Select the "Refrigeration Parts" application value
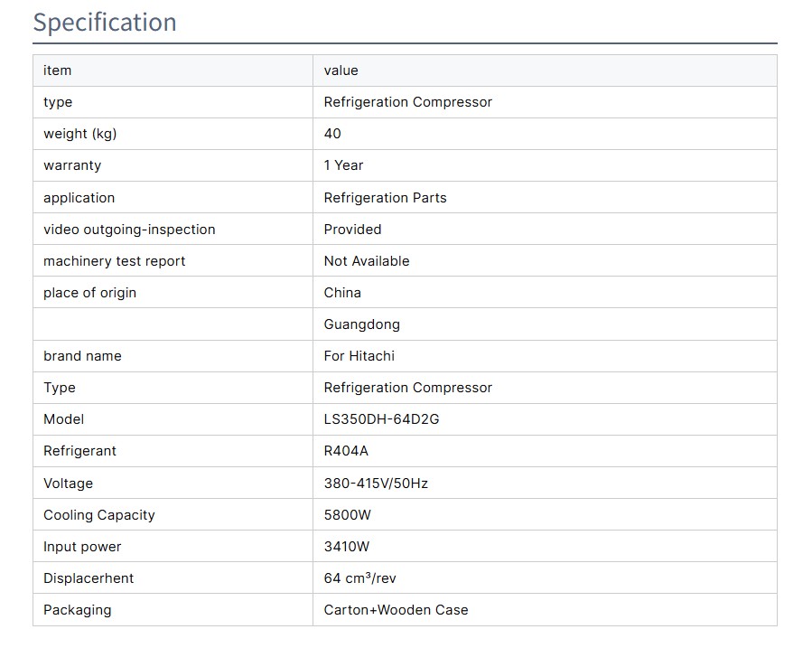 (385, 198)
